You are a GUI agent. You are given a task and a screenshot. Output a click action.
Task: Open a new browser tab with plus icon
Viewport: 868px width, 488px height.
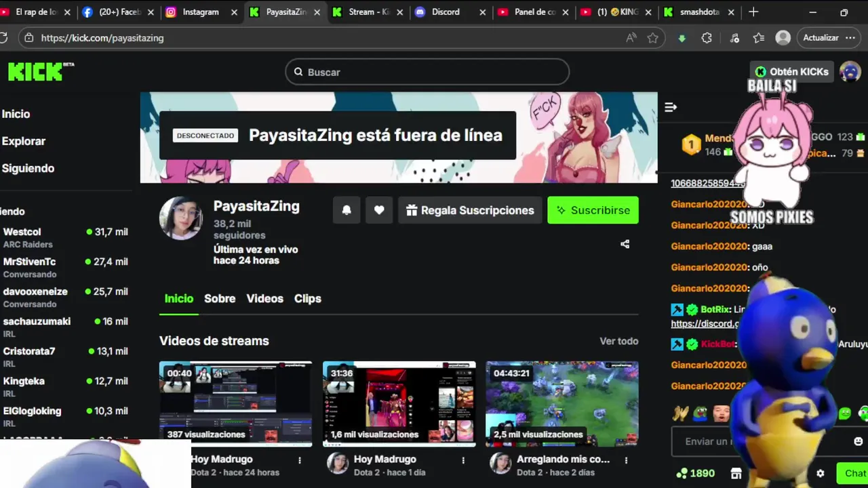[753, 12]
